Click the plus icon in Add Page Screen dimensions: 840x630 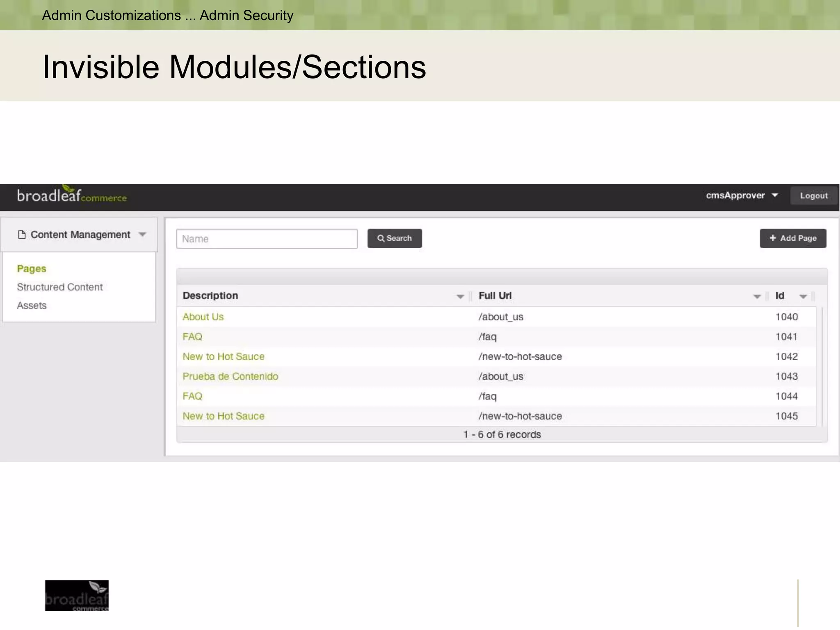pos(773,238)
